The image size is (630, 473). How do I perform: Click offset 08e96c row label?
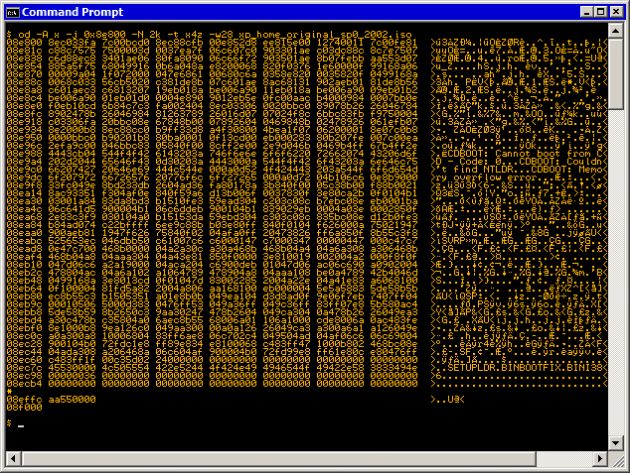(x=24, y=145)
